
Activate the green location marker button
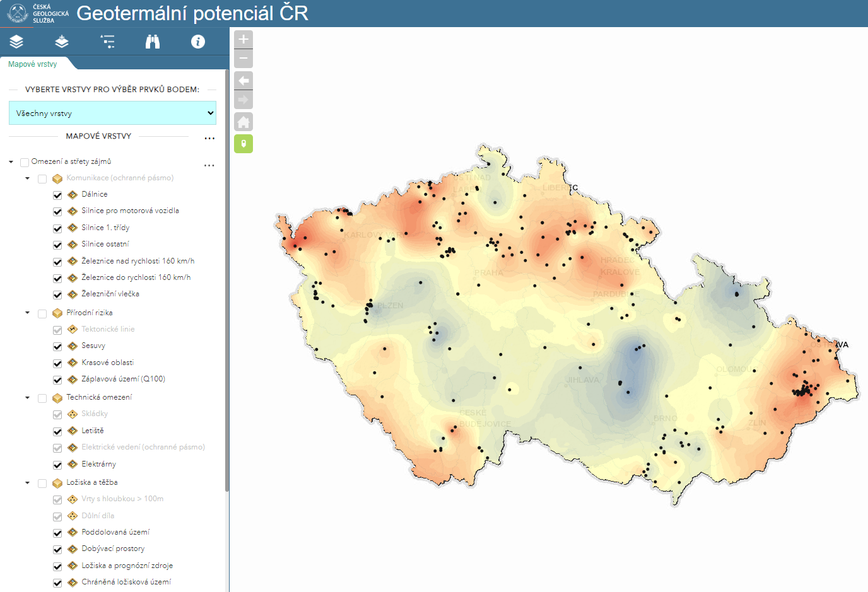(x=243, y=144)
